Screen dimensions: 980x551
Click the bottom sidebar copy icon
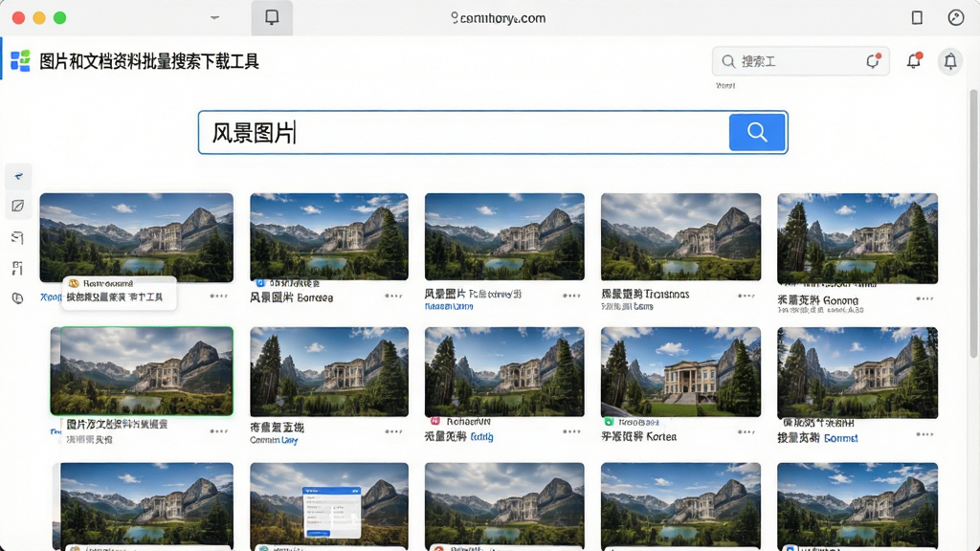18,298
